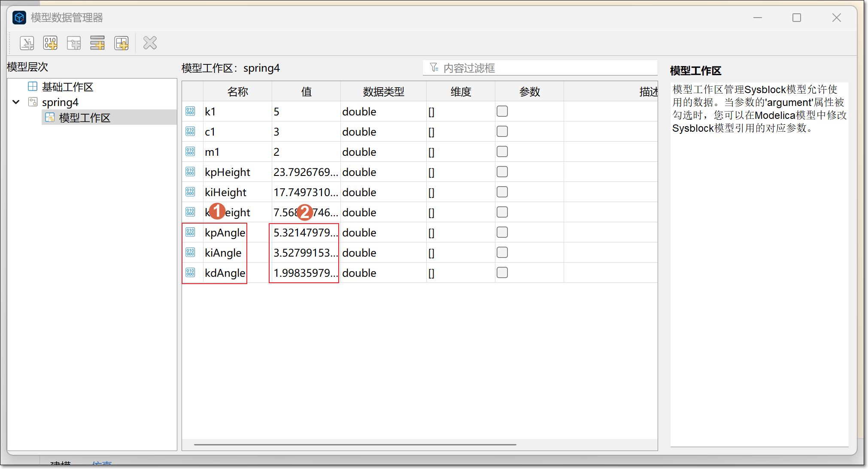868x469 pixels.
Task: Click the data icon beside kiHeight
Action: pos(190,192)
